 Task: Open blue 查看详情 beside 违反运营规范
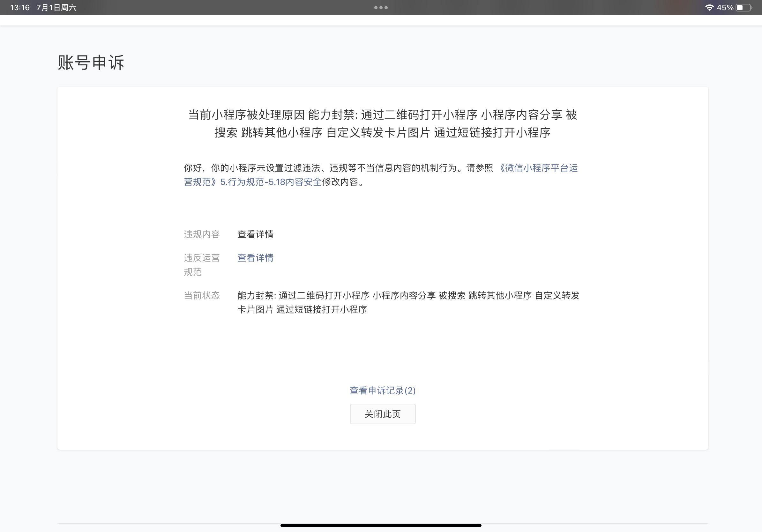pyautogui.click(x=255, y=258)
